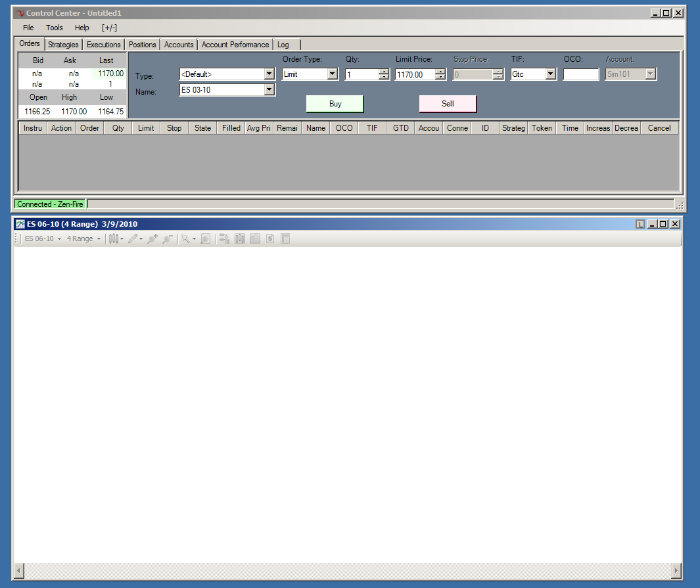Click the Control Center logo icon
The width and height of the screenshot is (700, 588).
coord(20,13)
